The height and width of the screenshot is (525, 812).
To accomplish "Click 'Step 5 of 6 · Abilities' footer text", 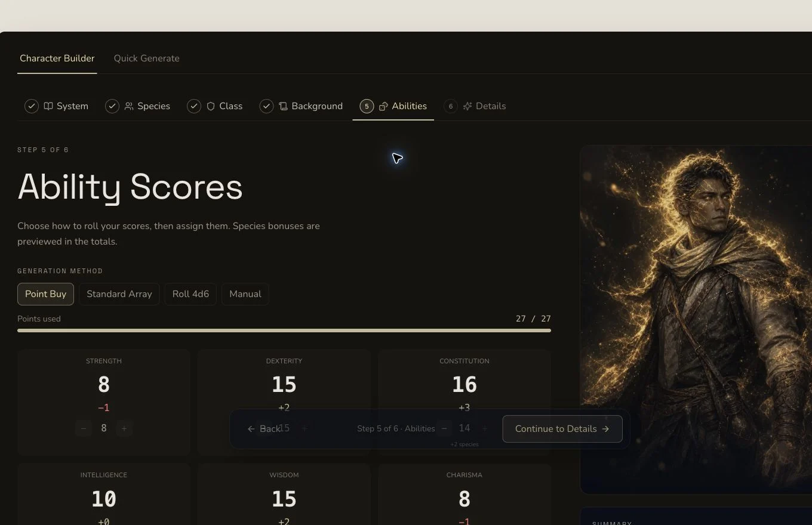I will 396,429.
